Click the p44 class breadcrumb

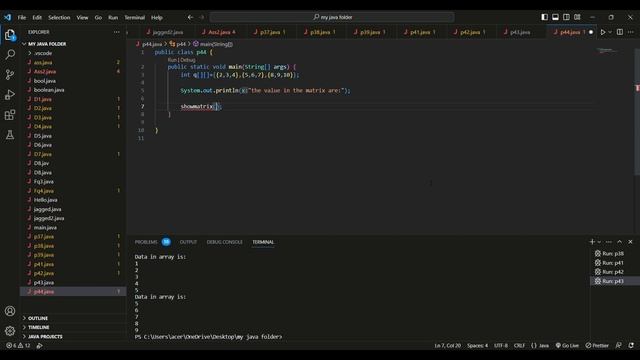pyautogui.click(x=178, y=44)
